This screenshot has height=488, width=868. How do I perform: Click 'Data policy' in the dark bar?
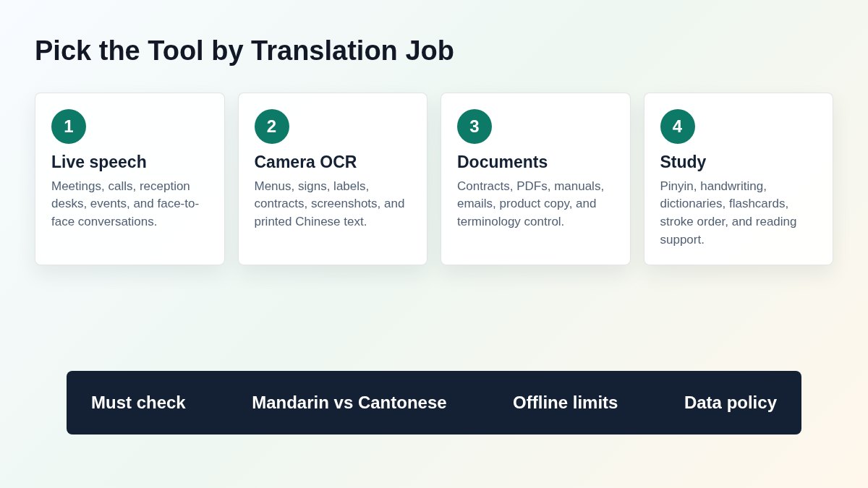click(731, 403)
